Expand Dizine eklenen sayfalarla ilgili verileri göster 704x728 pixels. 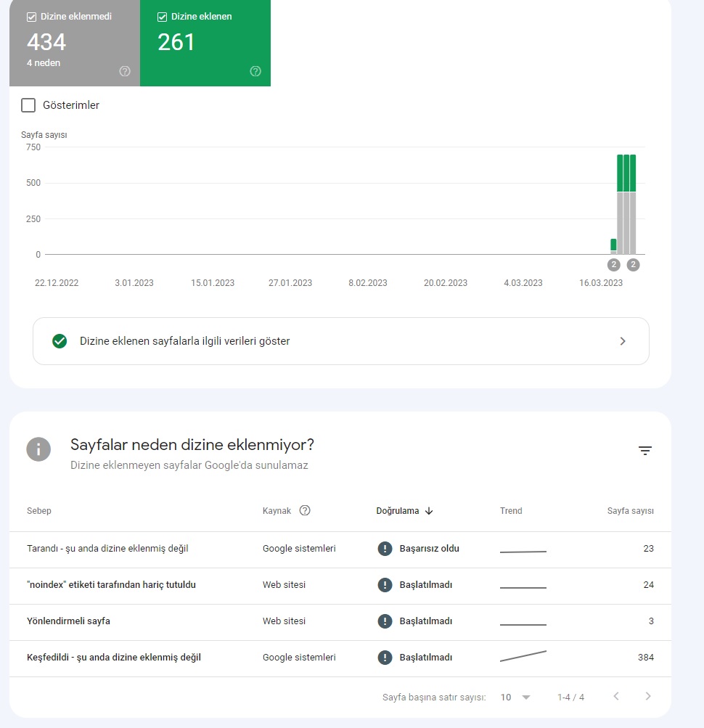[x=341, y=341]
